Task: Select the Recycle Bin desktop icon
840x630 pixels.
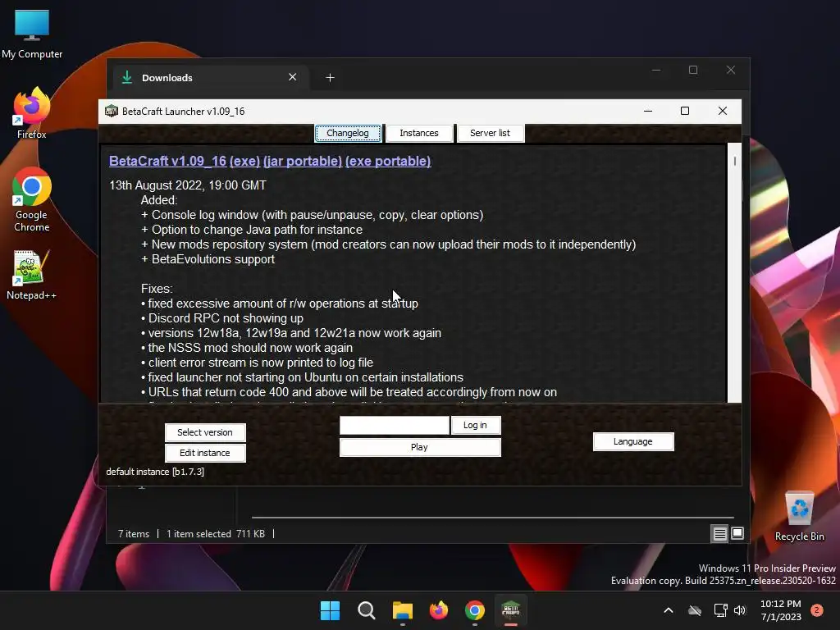Action: click(799, 517)
